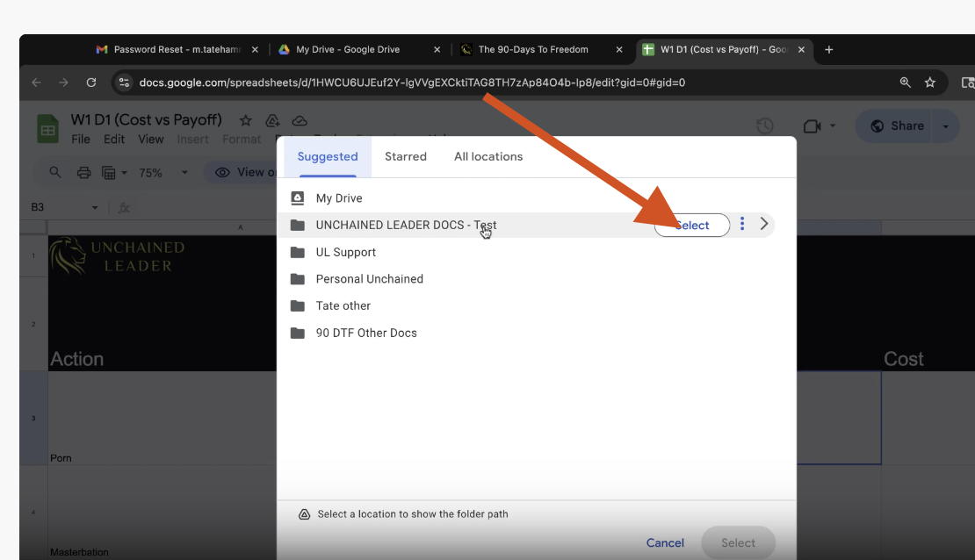975x560 pixels.
Task: Switch to My Drive - Google Drive tab
Action: coord(348,50)
